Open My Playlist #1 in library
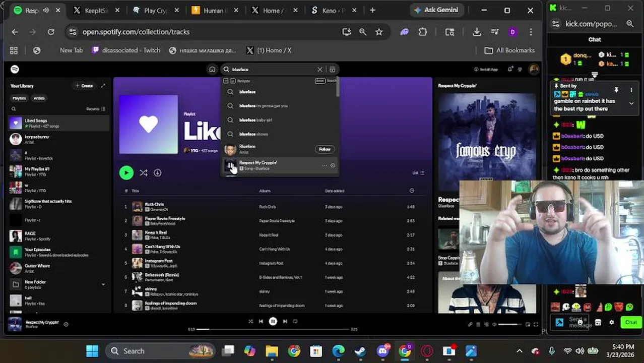Viewport: 644px width, 363px height. (58, 171)
